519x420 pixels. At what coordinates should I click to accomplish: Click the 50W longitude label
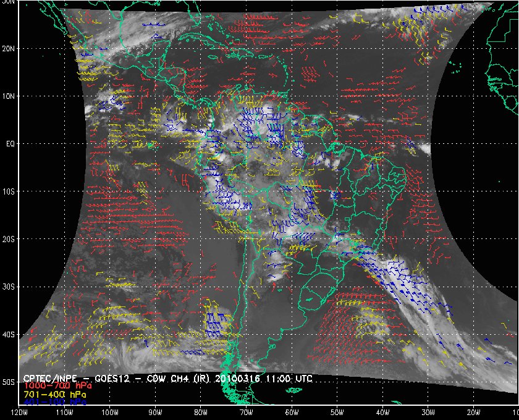click(337, 413)
